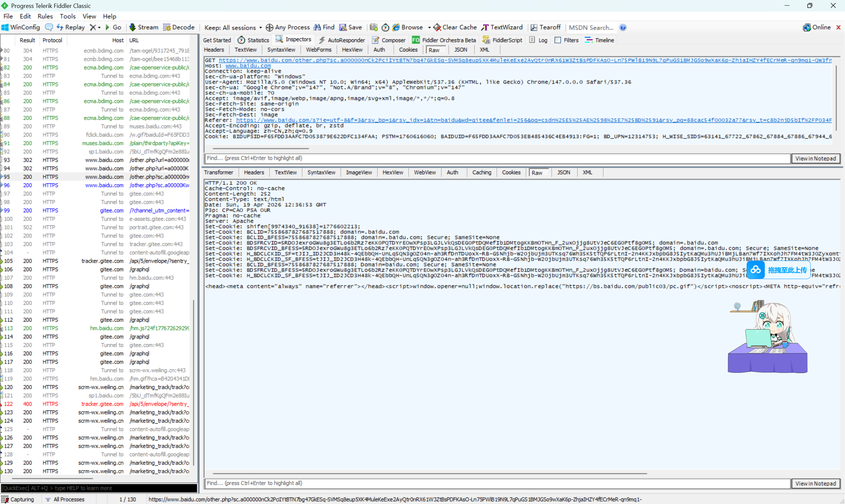The width and height of the screenshot is (845, 504).
Task: Open the Rules menu
Action: click(x=45, y=16)
